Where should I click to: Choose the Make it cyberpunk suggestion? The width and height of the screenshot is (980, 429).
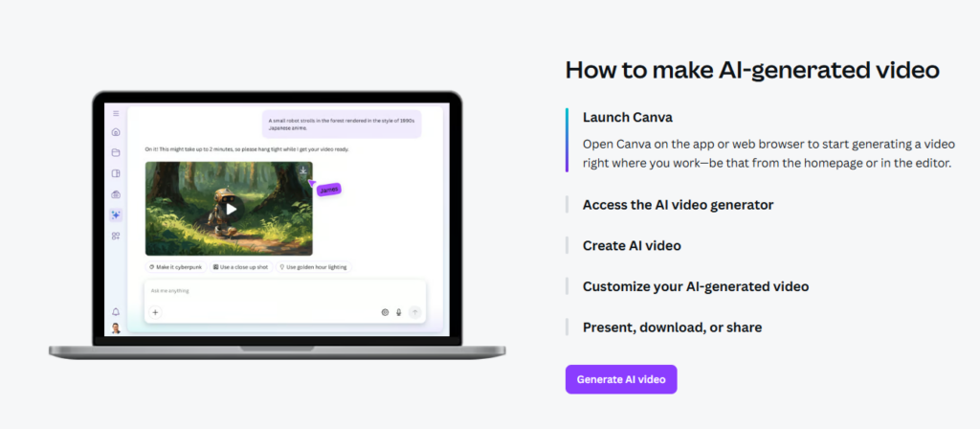click(x=176, y=267)
